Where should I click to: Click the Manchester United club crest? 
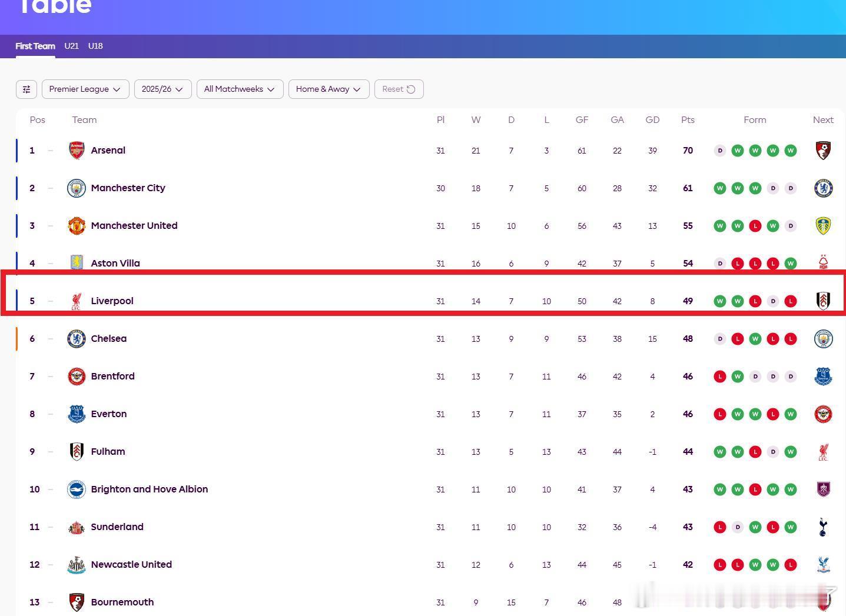coord(77,226)
